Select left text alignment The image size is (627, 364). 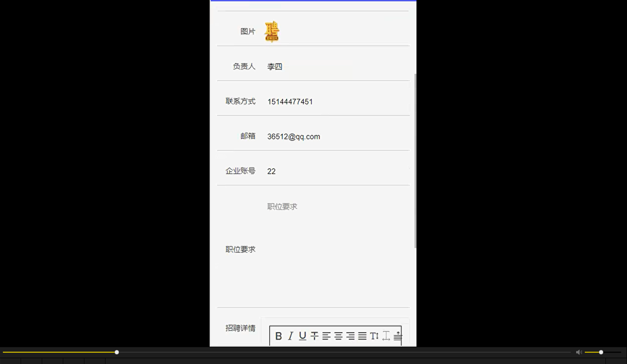(x=327, y=336)
